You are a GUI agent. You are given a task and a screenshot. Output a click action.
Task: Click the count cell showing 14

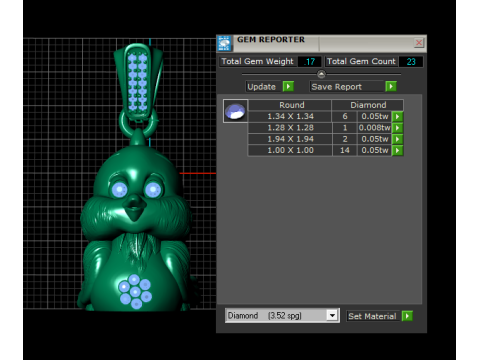click(345, 150)
